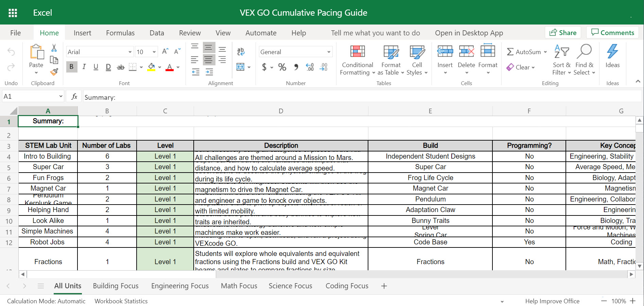
Task: Expand the AutoSum dropdown arrow
Action: pos(545,52)
